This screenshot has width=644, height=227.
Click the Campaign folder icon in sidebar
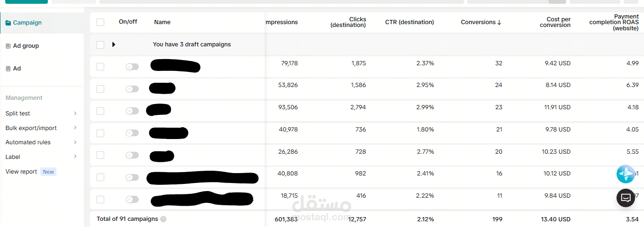click(8, 23)
